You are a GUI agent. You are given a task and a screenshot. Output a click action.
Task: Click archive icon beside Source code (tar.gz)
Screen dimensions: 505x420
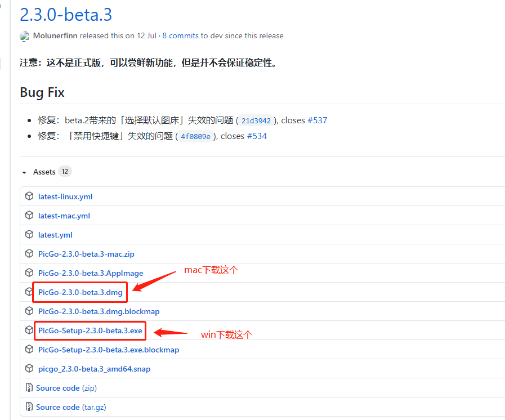tap(29, 407)
